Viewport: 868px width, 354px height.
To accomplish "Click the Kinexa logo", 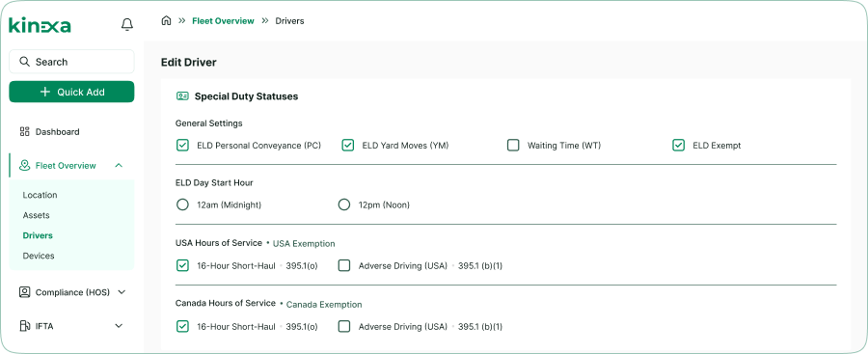I will pos(40,25).
